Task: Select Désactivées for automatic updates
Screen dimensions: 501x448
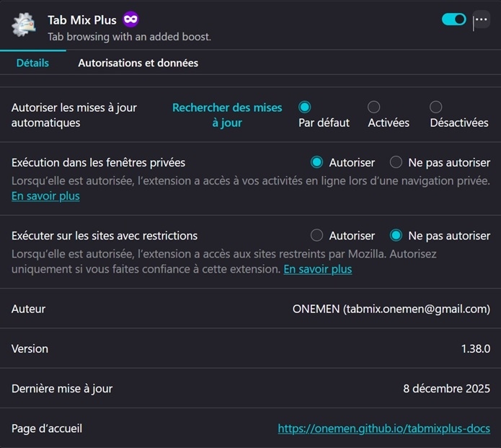Action: 435,107
